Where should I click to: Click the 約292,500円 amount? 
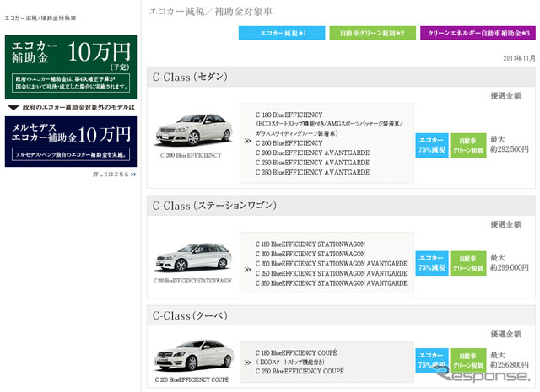point(510,149)
